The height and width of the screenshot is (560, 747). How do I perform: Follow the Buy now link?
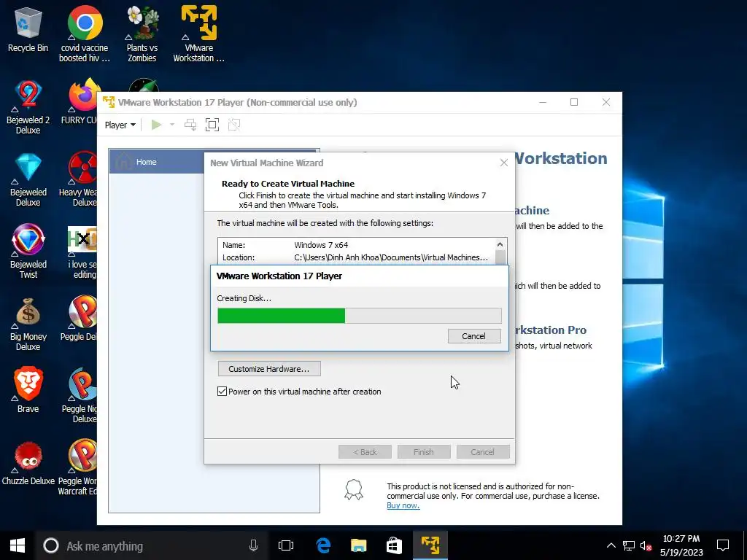(x=403, y=506)
